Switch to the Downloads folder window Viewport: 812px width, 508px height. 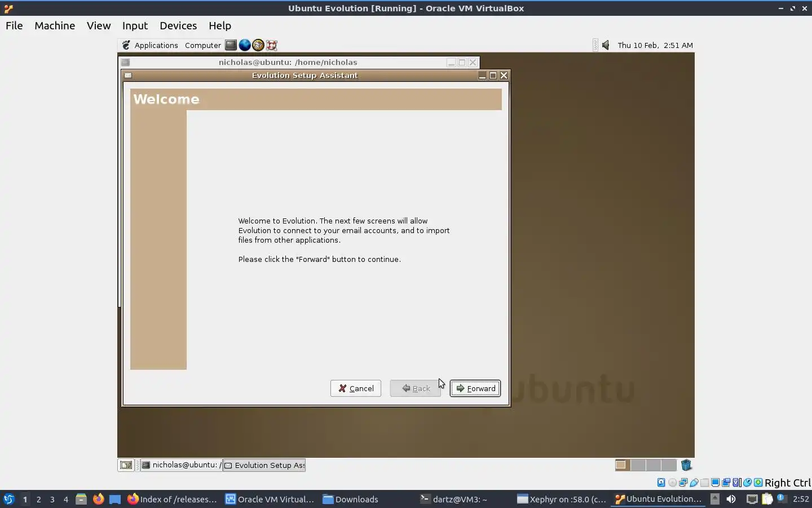(351, 499)
